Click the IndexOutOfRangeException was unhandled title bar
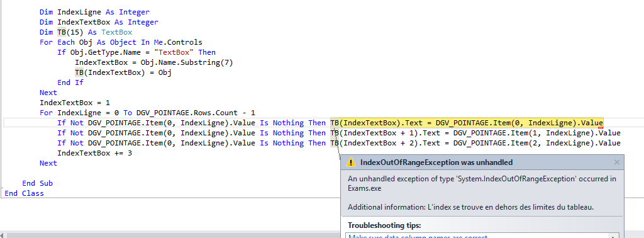Screen dimensions: 644x238 [x=482, y=162]
